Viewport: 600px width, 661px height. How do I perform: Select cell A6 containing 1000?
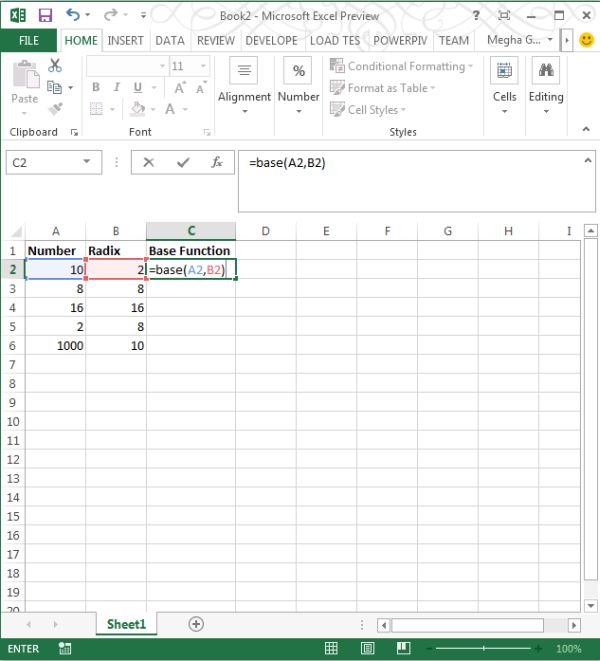pyautogui.click(x=55, y=346)
